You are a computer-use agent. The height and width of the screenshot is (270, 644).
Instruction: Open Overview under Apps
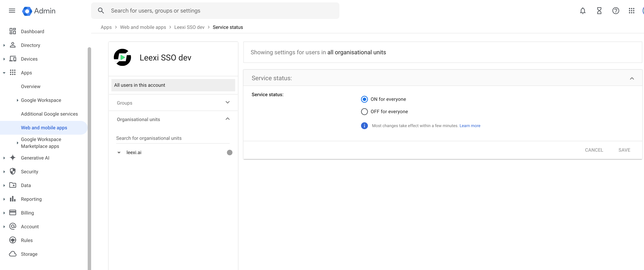click(x=30, y=86)
